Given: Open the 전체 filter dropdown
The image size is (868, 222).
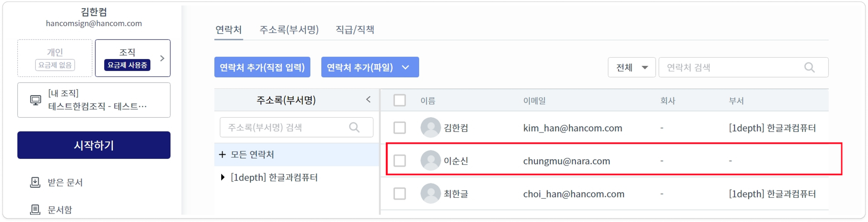Looking at the screenshot, I should click(632, 67).
